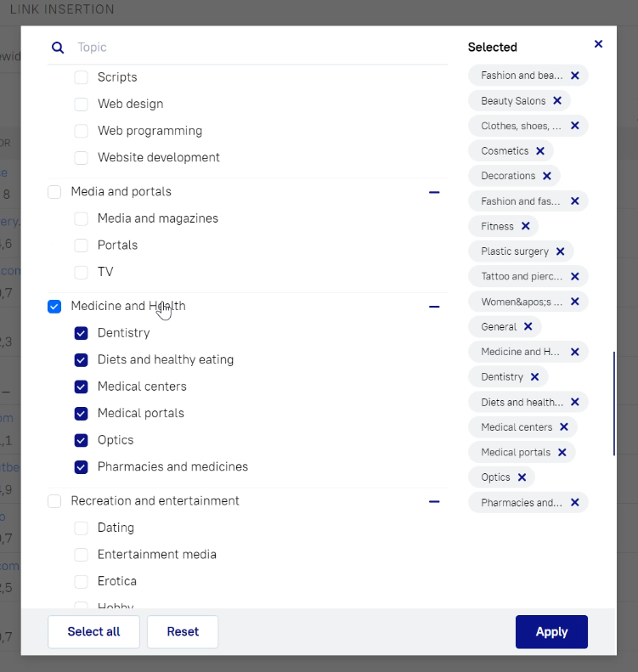This screenshot has width=638, height=672.
Task: Check the Scripts checkbox
Action: pos(81,77)
